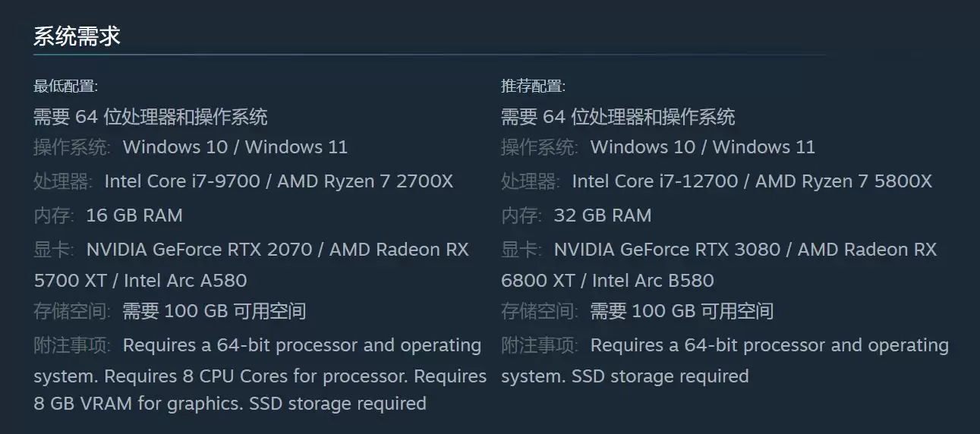Select the 16 GB RAM memory value
This screenshot has width=980, height=434.
point(134,215)
